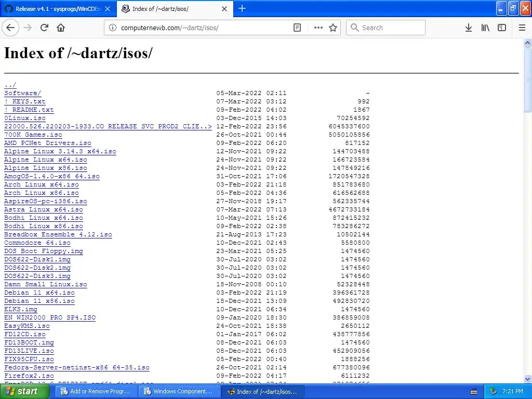This screenshot has height=399, width=532.
Task: Switch to Add or Remove Programs taskbar window
Action: click(x=96, y=391)
